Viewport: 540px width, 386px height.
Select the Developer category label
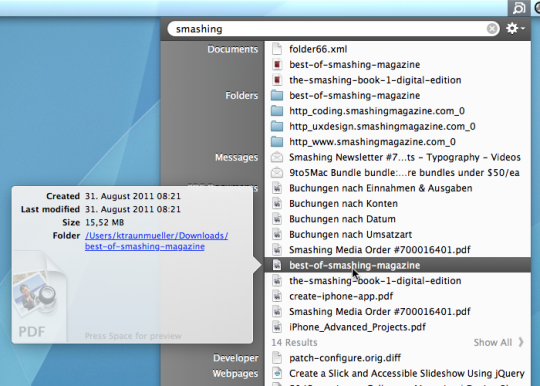[236, 358]
